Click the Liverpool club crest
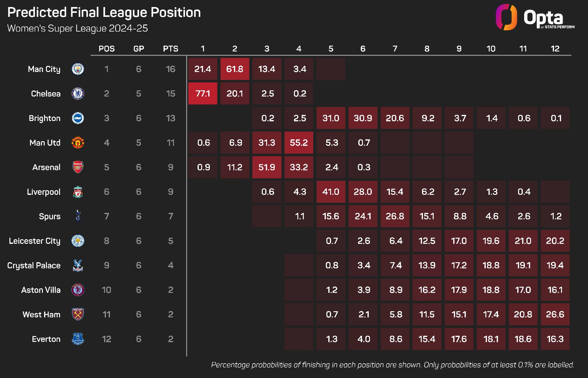Screen dimensions: 588x378 (x=78, y=192)
